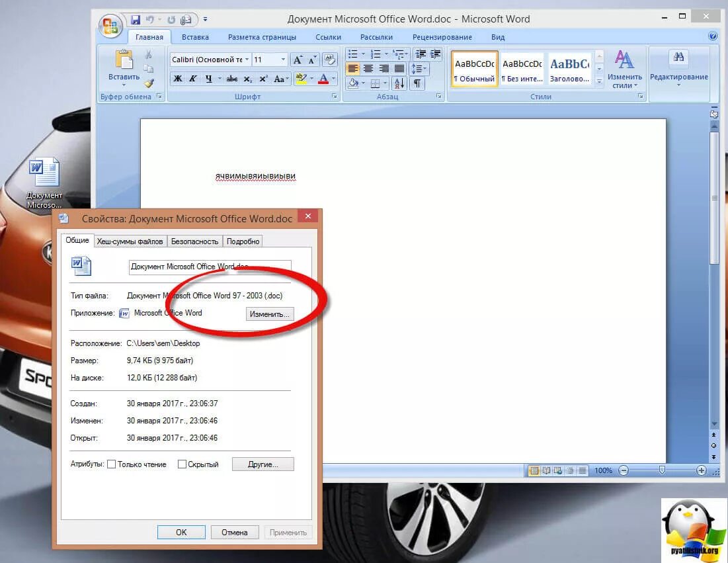Open Изменить стили dropdown
Viewport: 728px width, 563px height.
pos(624,69)
